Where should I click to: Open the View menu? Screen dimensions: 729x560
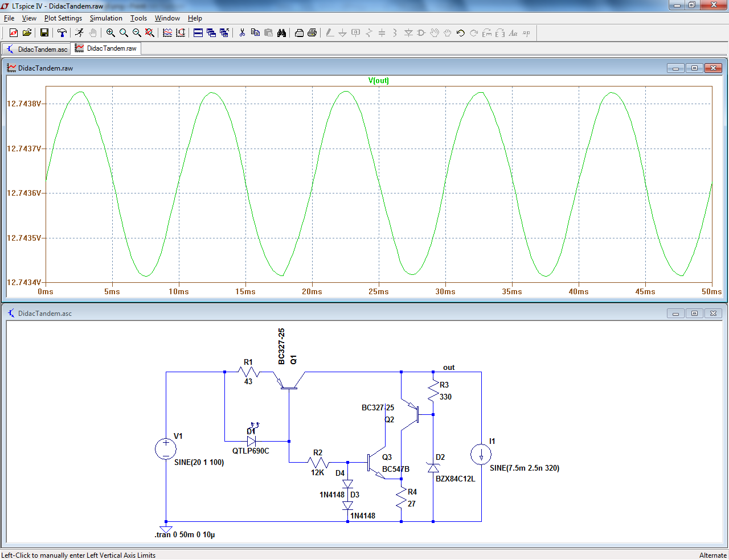[x=29, y=18]
